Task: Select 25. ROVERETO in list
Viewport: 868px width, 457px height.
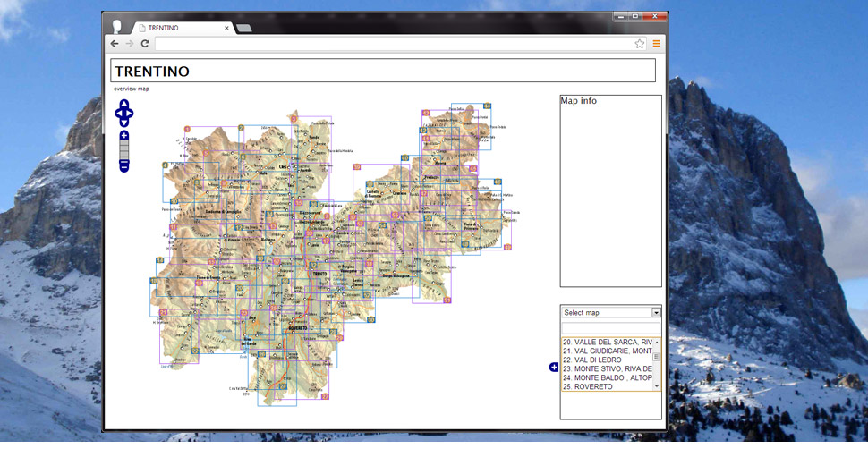Action: tap(608, 386)
